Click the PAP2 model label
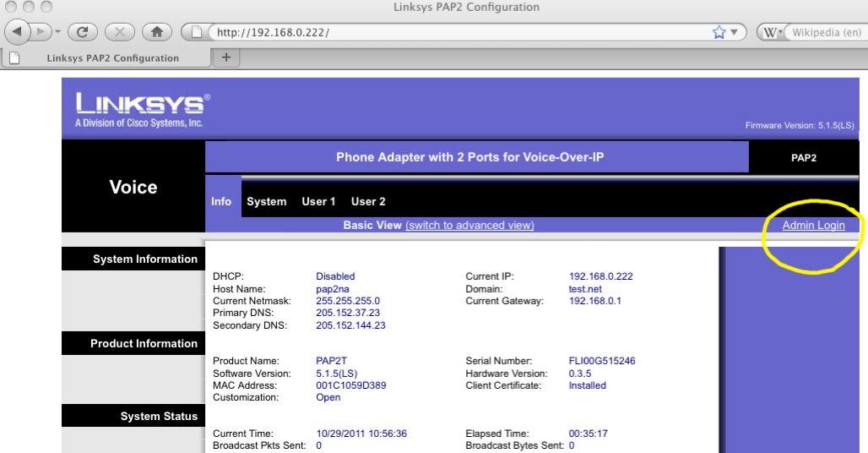This screenshot has width=868, height=453. (x=804, y=158)
